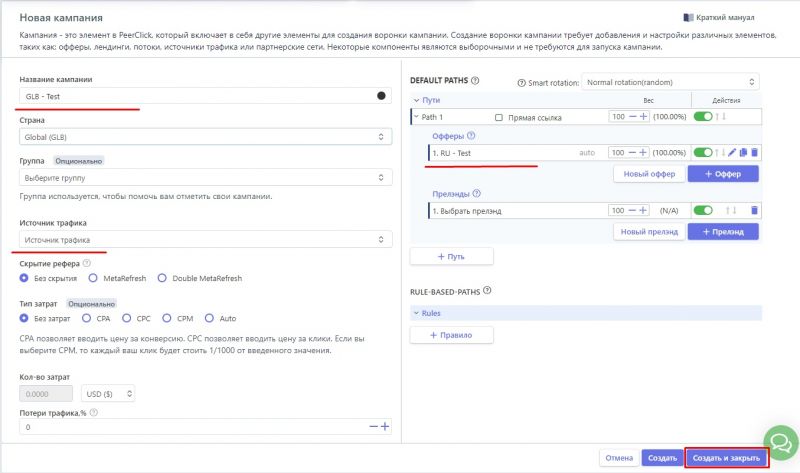Click the black dot in campaign name field
Image resolution: width=800 pixels, height=473 pixels.
tap(381, 96)
